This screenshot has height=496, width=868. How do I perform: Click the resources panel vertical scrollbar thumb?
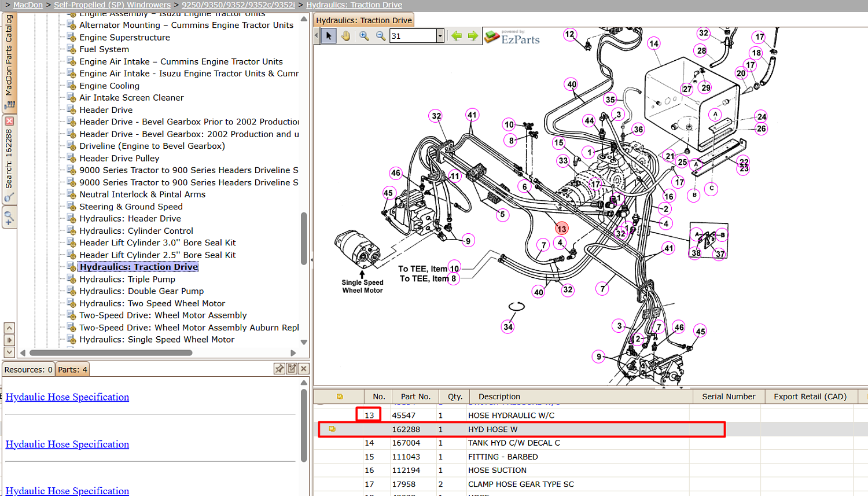[x=304, y=425]
